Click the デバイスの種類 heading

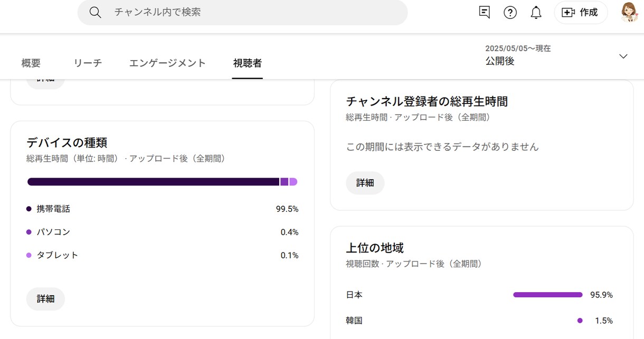[x=67, y=142]
